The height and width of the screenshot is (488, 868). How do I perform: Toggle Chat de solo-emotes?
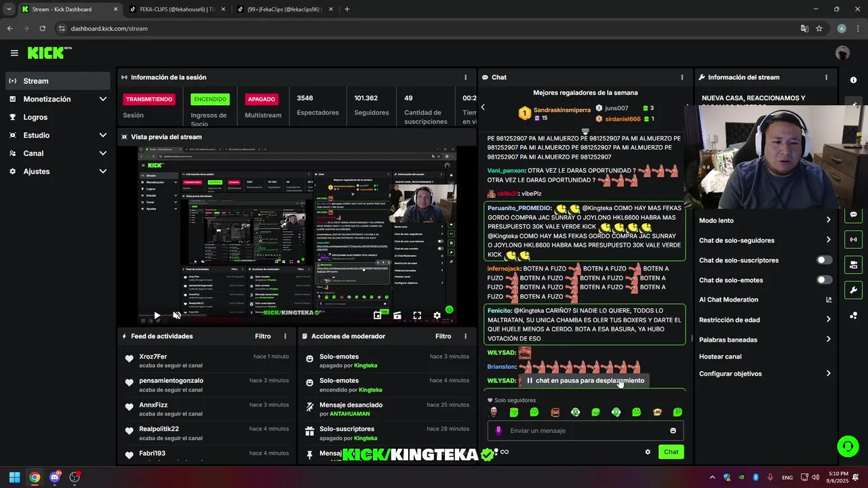(x=825, y=280)
